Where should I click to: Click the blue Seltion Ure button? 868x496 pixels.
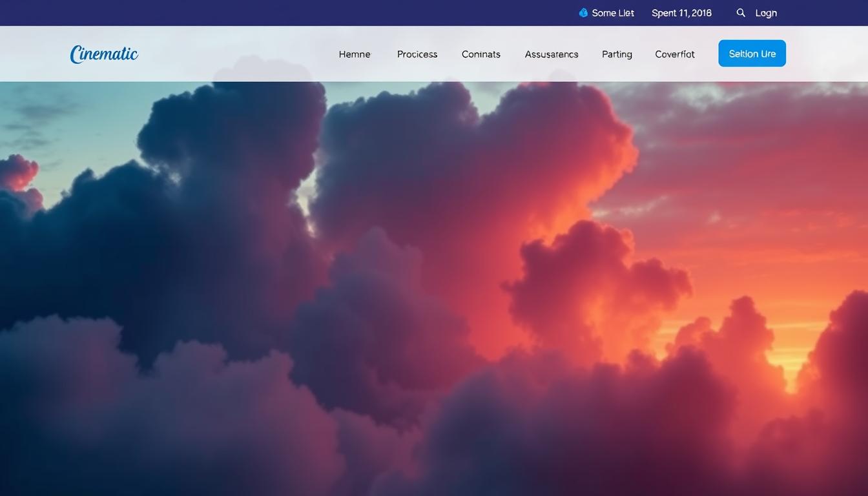[x=752, y=54]
